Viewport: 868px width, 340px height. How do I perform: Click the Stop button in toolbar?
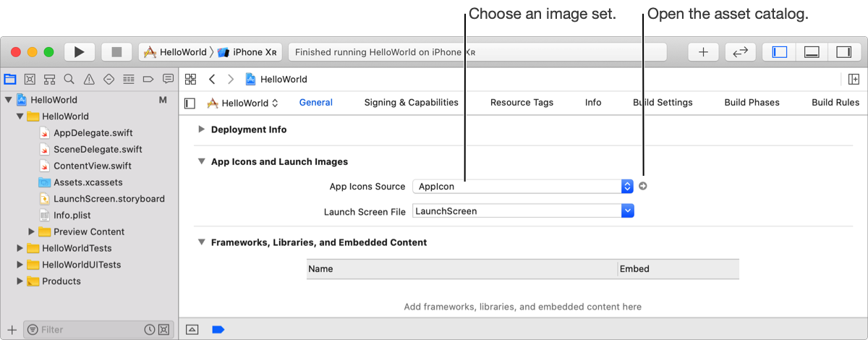coord(116,52)
